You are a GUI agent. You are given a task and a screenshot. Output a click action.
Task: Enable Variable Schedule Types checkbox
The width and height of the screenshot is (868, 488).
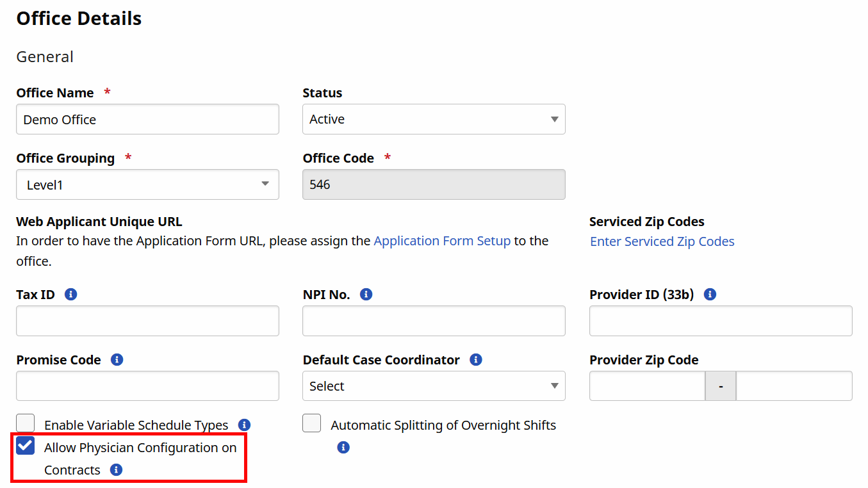[x=25, y=423]
